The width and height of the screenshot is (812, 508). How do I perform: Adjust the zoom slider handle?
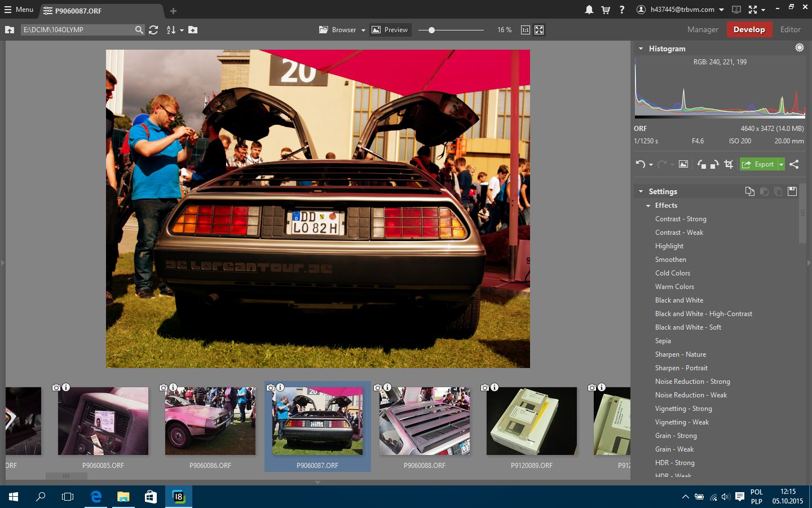pos(431,30)
